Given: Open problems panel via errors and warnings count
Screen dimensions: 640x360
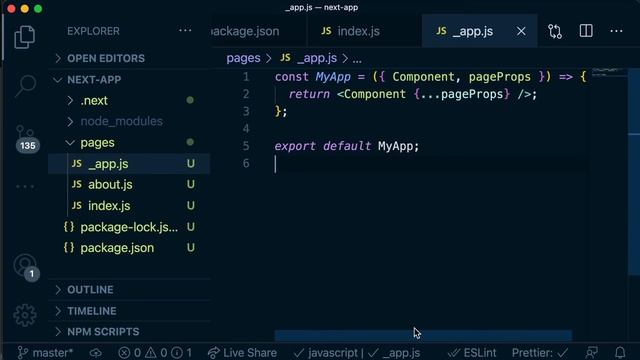Looking at the screenshot, I should (155, 353).
